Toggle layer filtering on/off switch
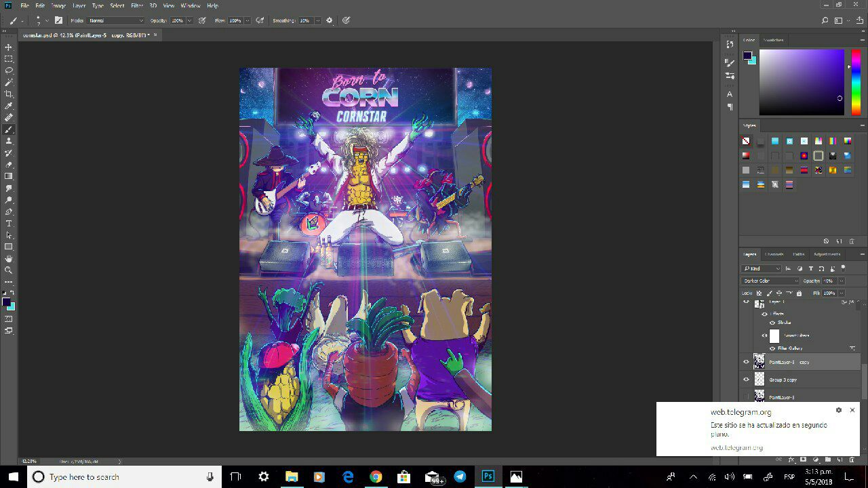The width and height of the screenshot is (868, 488). [843, 268]
